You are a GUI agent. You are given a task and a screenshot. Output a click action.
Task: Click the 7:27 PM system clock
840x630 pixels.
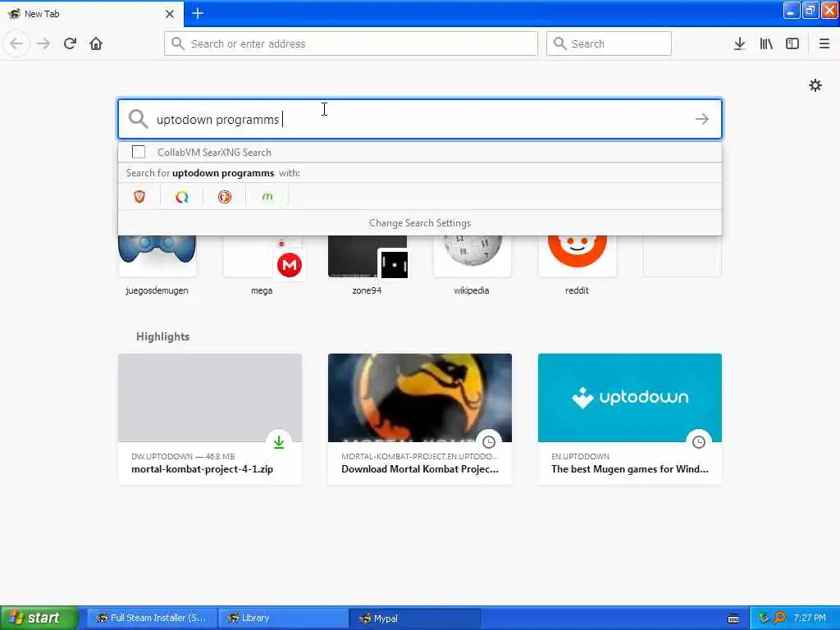pos(810,618)
